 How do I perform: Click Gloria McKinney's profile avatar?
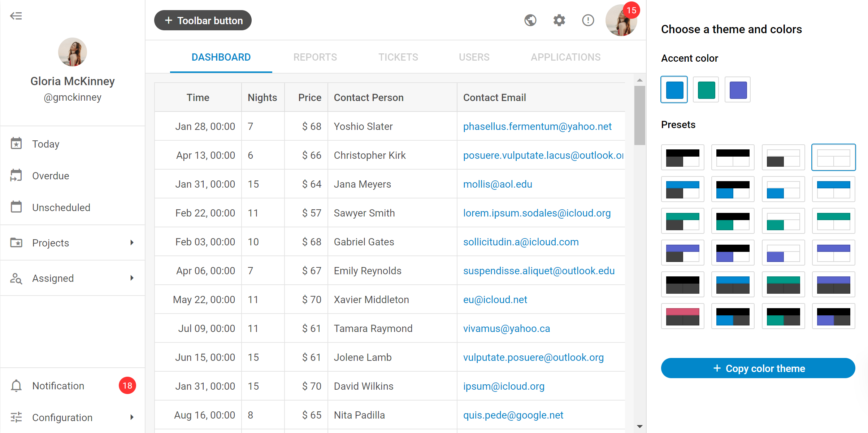coord(73,52)
